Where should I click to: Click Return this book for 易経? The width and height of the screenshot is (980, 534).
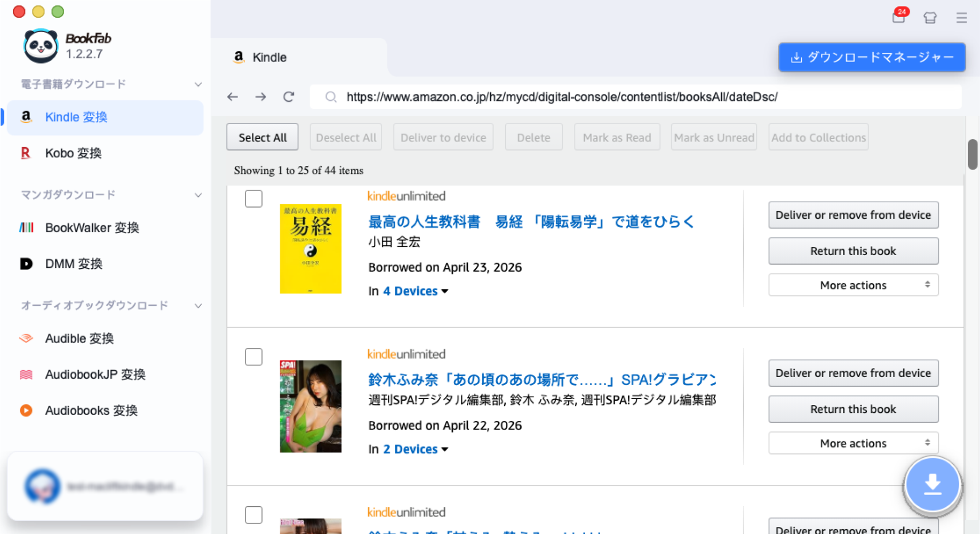(x=853, y=251)
